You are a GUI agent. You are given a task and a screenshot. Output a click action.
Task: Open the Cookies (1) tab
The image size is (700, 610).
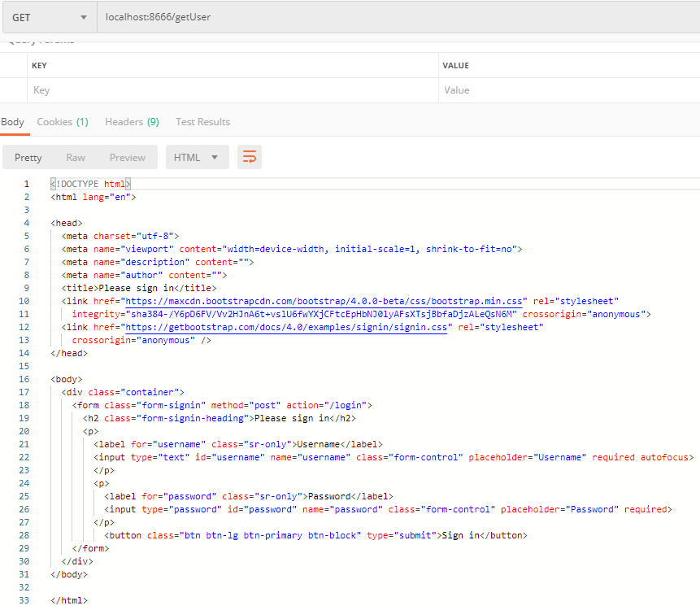[x=63, y=122]
